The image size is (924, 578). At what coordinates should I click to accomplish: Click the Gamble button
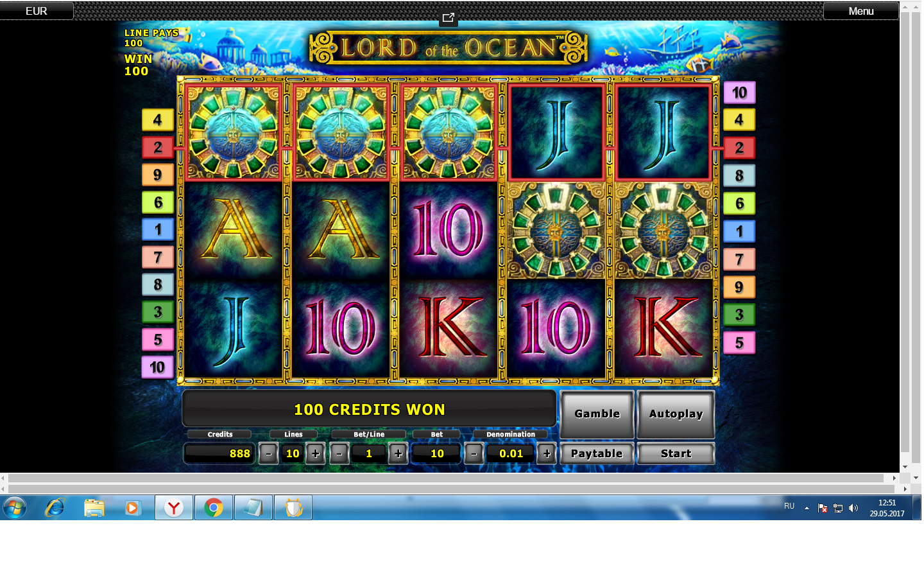(597, 414)
